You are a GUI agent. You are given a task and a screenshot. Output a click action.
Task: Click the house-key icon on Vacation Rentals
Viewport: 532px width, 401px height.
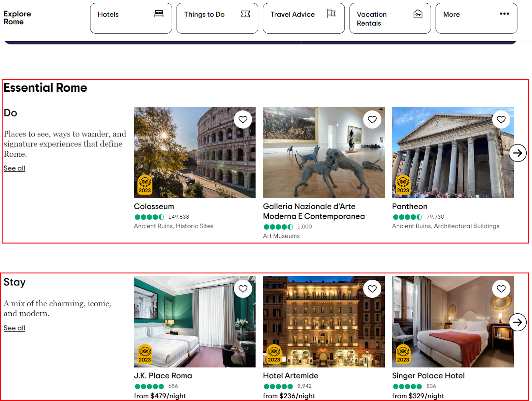[418, 14]
